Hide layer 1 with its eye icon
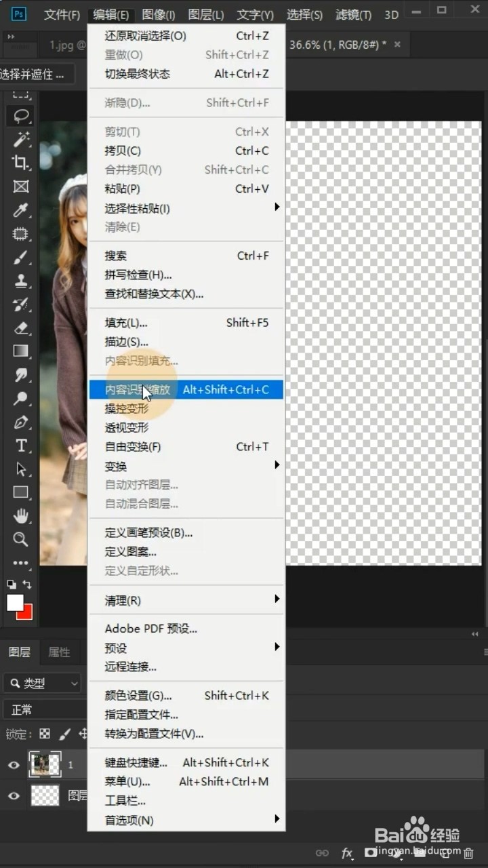 (x=14, y=765)
